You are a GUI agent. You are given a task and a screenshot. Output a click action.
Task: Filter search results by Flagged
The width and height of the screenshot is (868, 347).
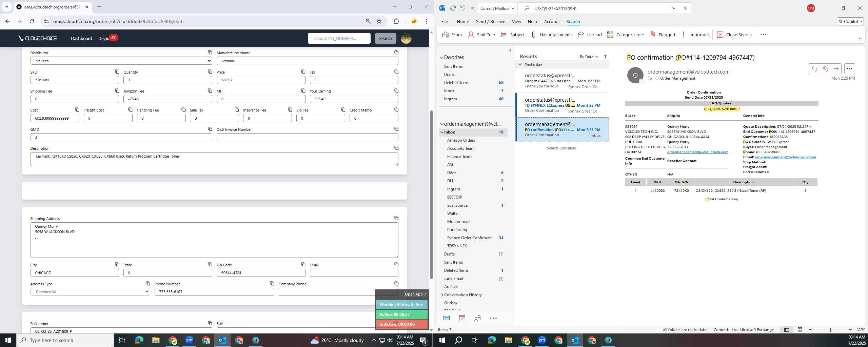click(663, 35)
